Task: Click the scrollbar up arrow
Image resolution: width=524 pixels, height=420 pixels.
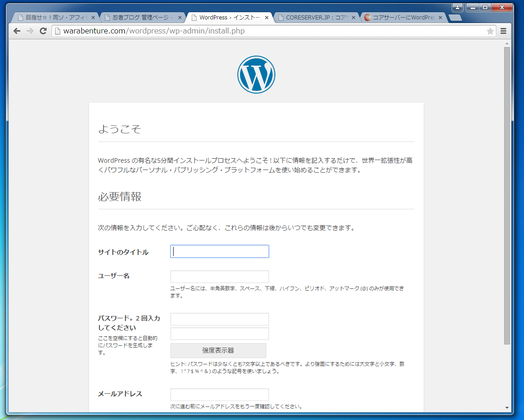Action: pyautogui.click(x=507, y=43)
